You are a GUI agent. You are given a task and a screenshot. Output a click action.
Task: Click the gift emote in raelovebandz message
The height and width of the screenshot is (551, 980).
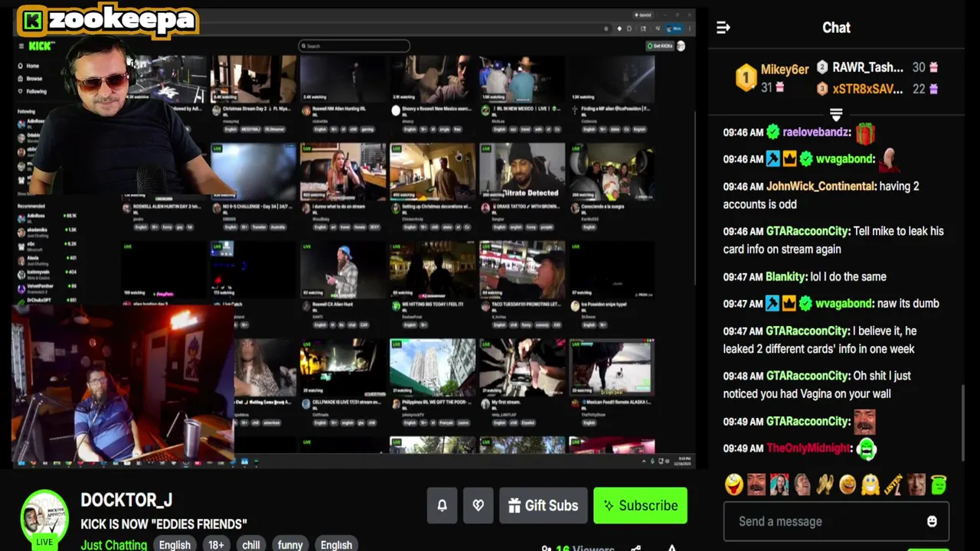(x=865, y=133)
